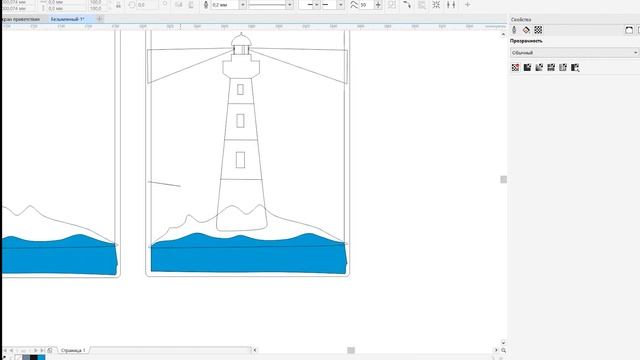Select the Страница 1 page tab
Screen dimensions: 640x360
coord(73,350)
